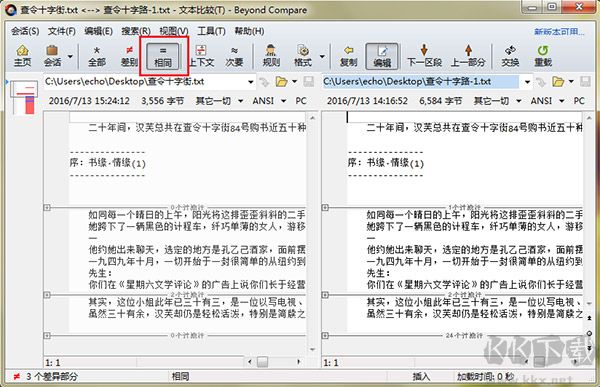Open the 帮助(H) menu

click(249, 31)
